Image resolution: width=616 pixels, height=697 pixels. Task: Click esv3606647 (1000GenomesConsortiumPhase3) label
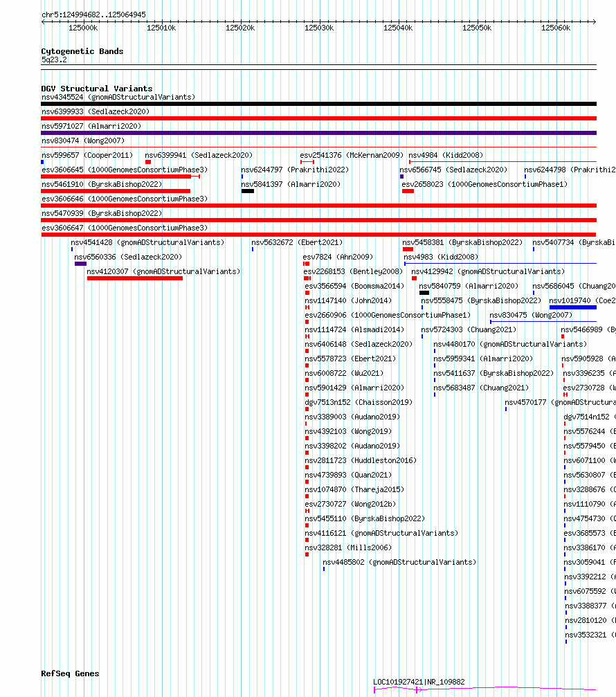[125, 228]
